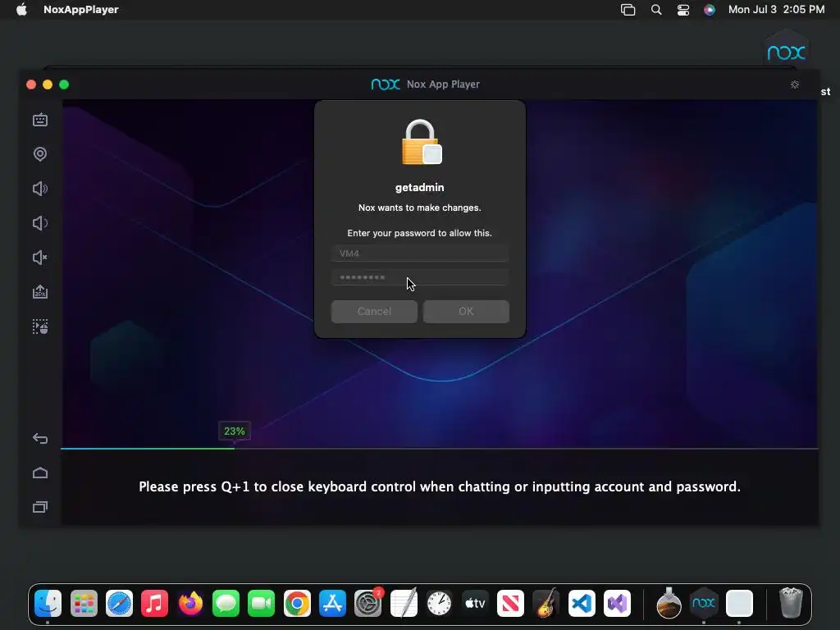Open Control Center in menu bar

(683, 10)
